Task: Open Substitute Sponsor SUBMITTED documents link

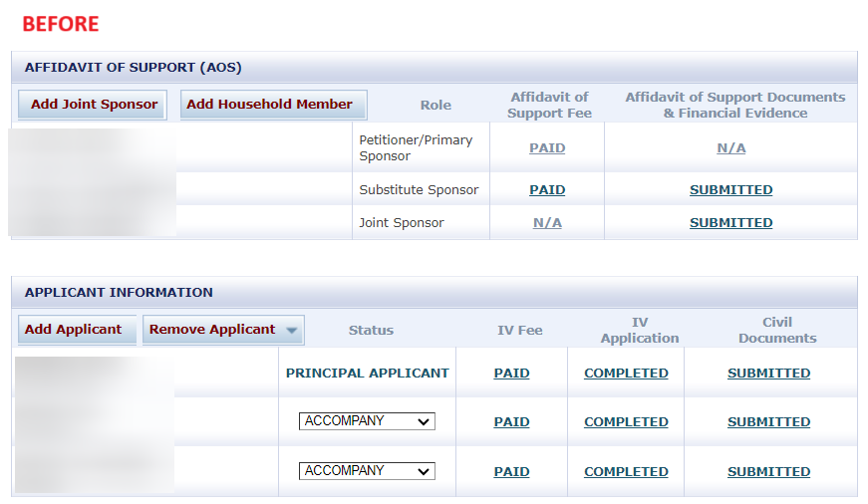Action: pyautogui.click(x=730, y=190)
